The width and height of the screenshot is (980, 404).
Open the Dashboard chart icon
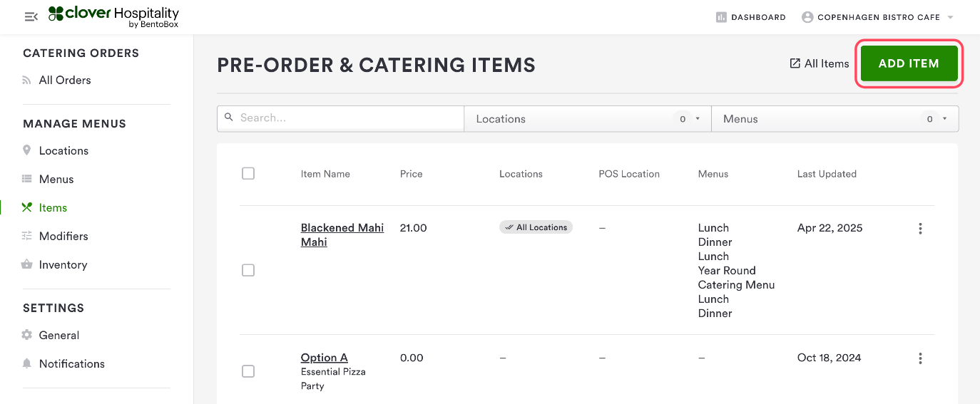(x=721, y=17)
